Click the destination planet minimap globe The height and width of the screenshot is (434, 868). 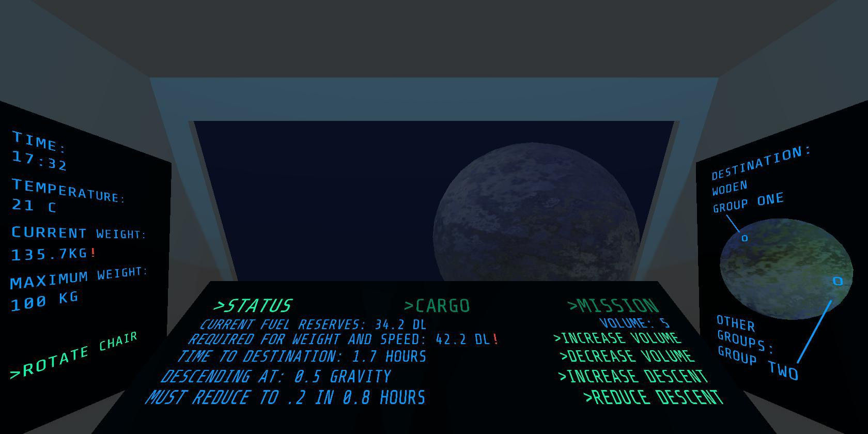[786, 269]
